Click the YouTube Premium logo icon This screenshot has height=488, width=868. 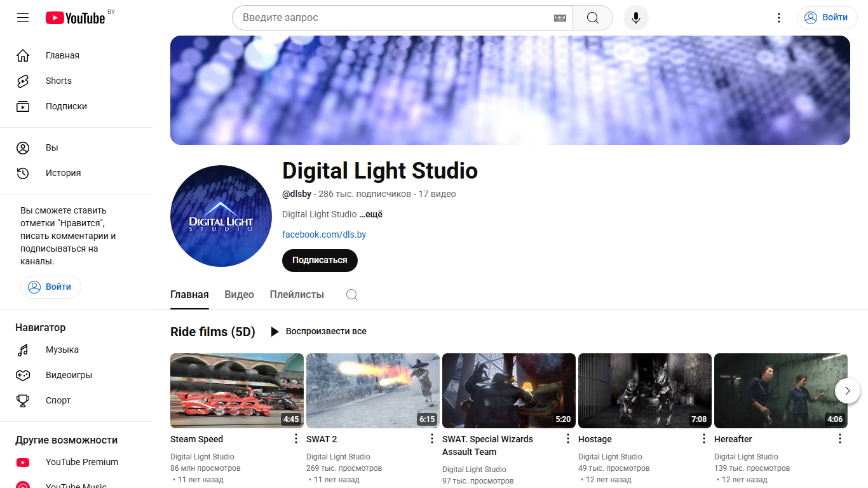23,462
